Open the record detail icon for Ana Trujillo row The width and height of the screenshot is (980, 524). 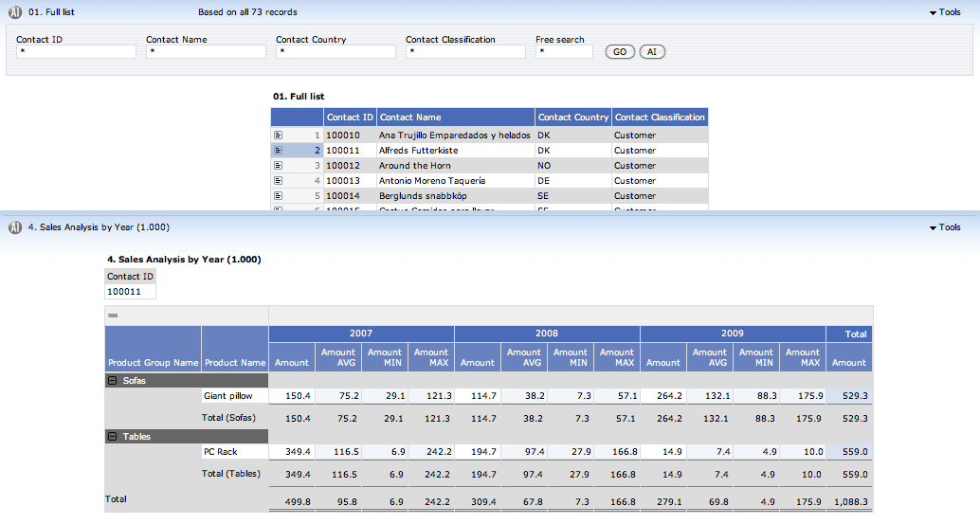(278, 136)
